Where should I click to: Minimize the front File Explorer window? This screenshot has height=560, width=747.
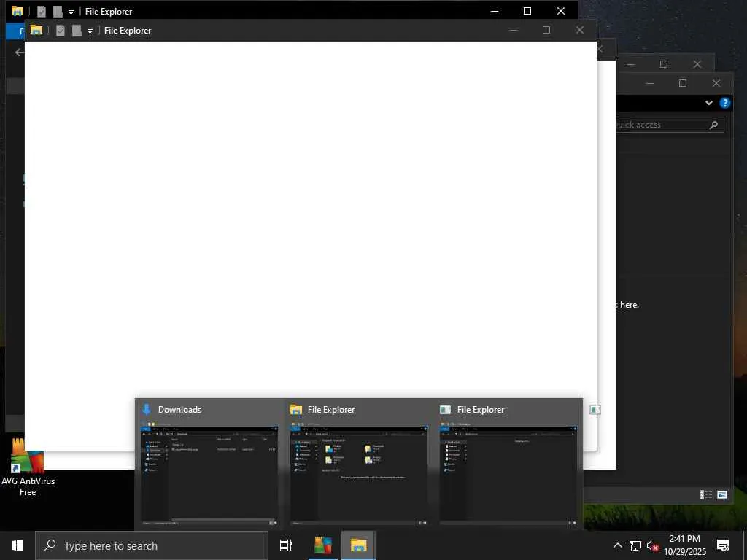click(x=513, y=31)
